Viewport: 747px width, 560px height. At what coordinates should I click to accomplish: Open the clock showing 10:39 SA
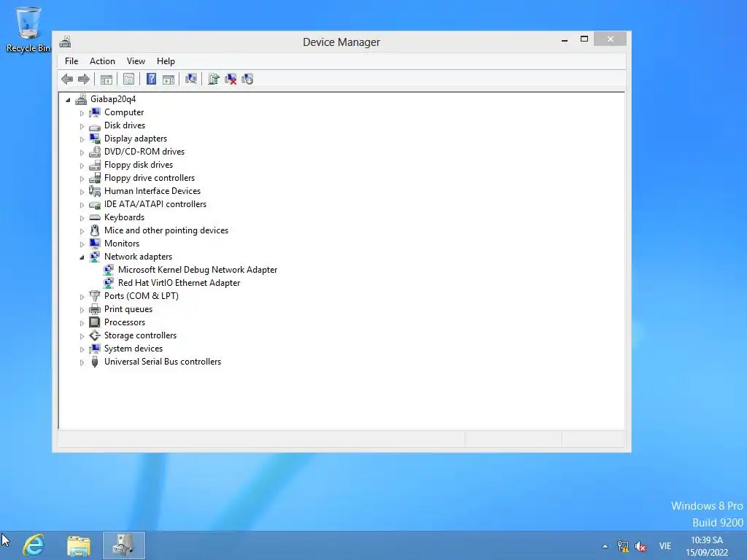coord(707,545)
